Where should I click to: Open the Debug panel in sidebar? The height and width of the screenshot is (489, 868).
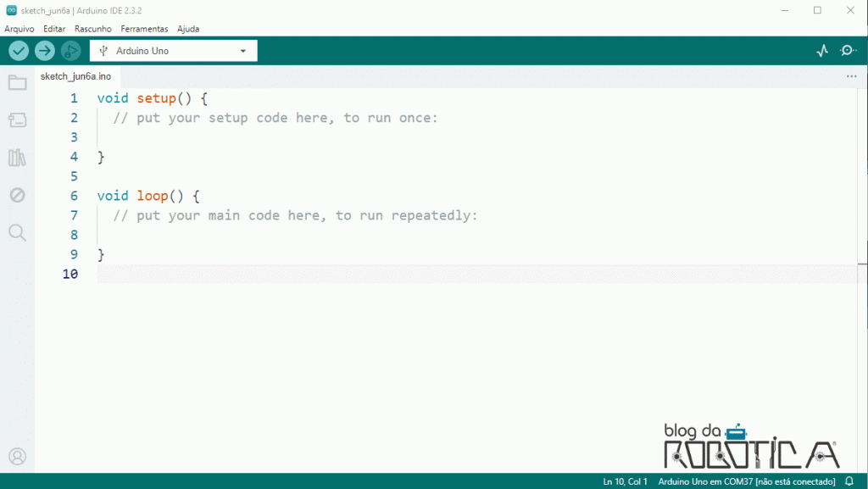click(17, 195)
